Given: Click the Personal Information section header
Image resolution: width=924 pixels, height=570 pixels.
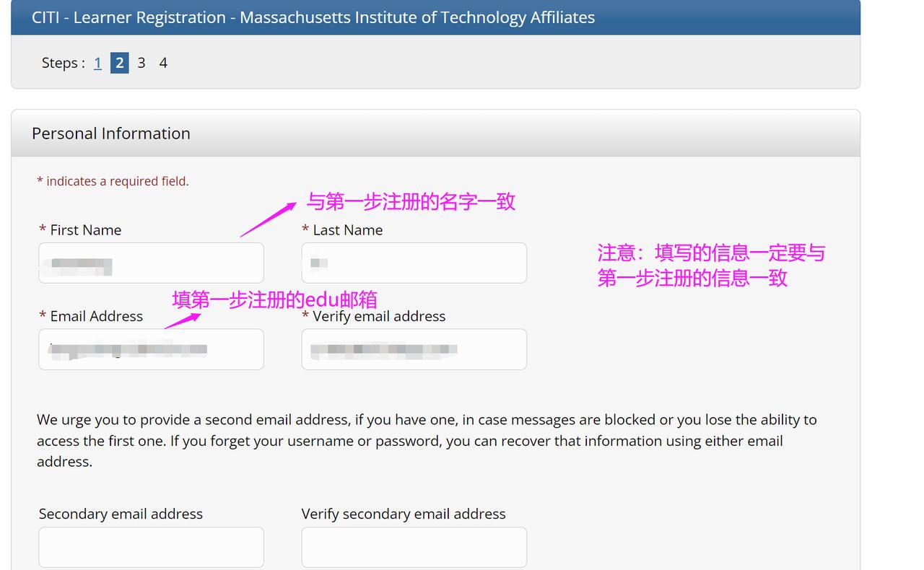Looking at the screenshot, I should tap(111, 133).
